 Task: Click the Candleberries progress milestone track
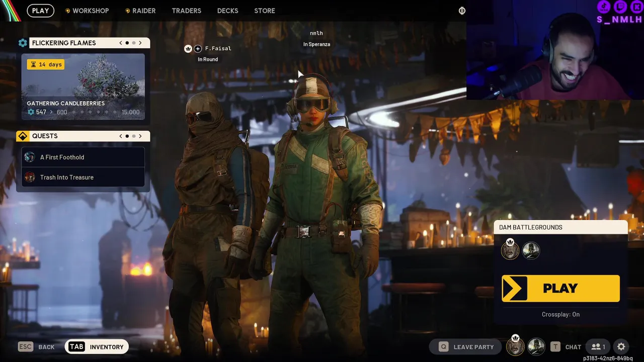click(x=93, y=112)
